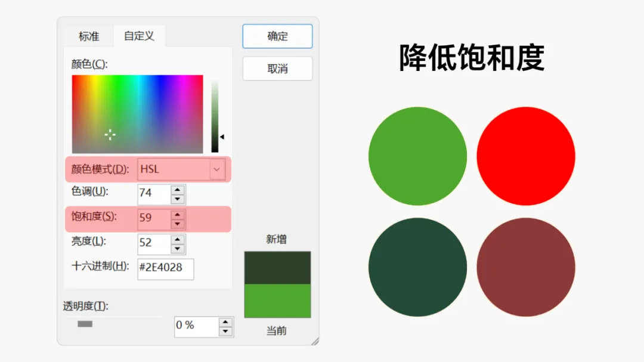Increase 饱和度 with up arrow
This screenshot has height=362, width=644.
(178, 215)
